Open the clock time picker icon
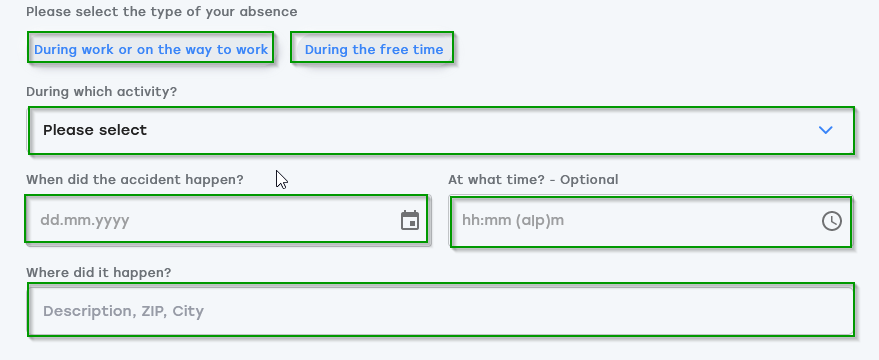879x360 pixels. pyautogui.click(x=832, y=221)
